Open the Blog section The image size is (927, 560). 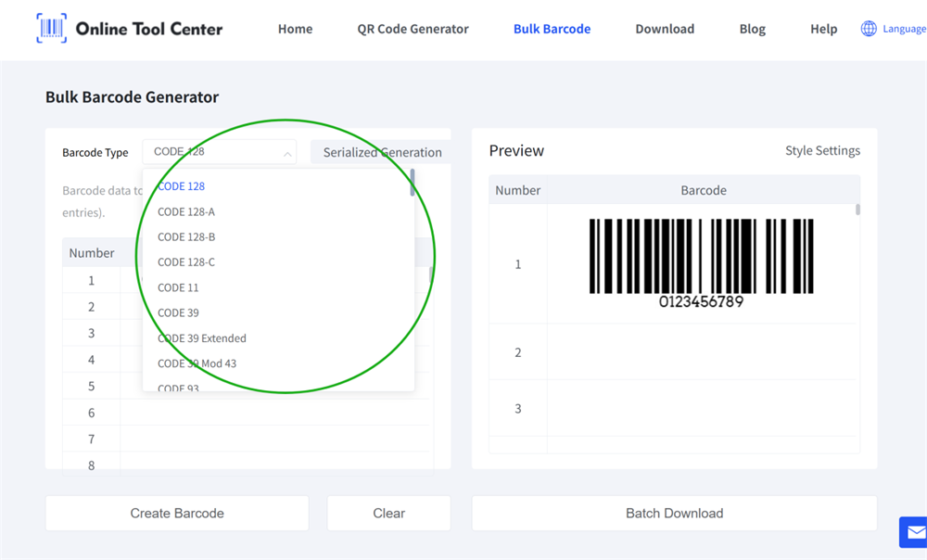tap(752, 29)
